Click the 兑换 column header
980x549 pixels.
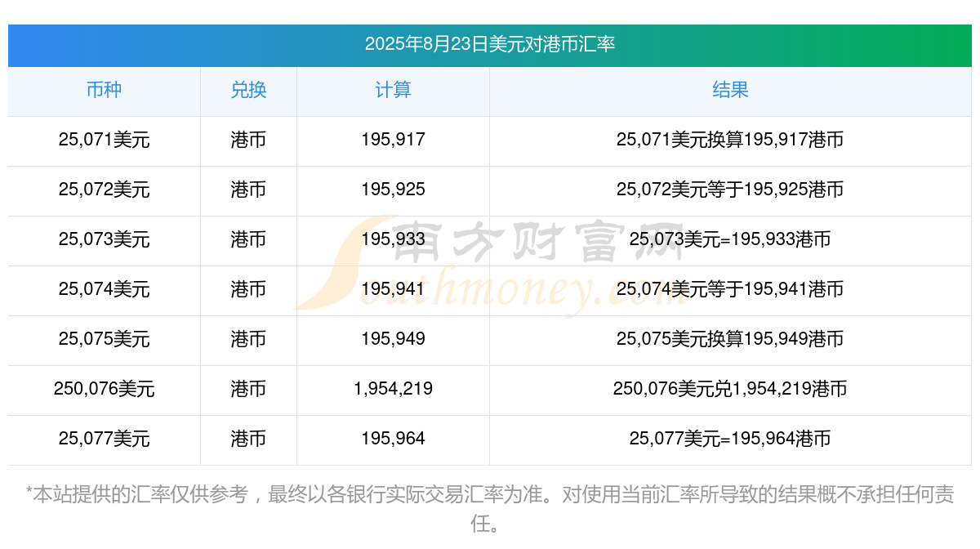pos(248,90)
